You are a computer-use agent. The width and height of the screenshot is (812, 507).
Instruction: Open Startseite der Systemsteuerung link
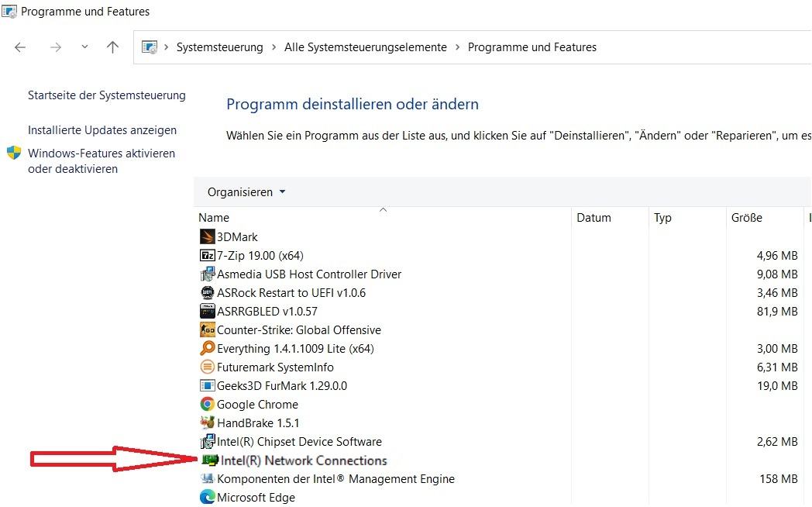point(107,95)
